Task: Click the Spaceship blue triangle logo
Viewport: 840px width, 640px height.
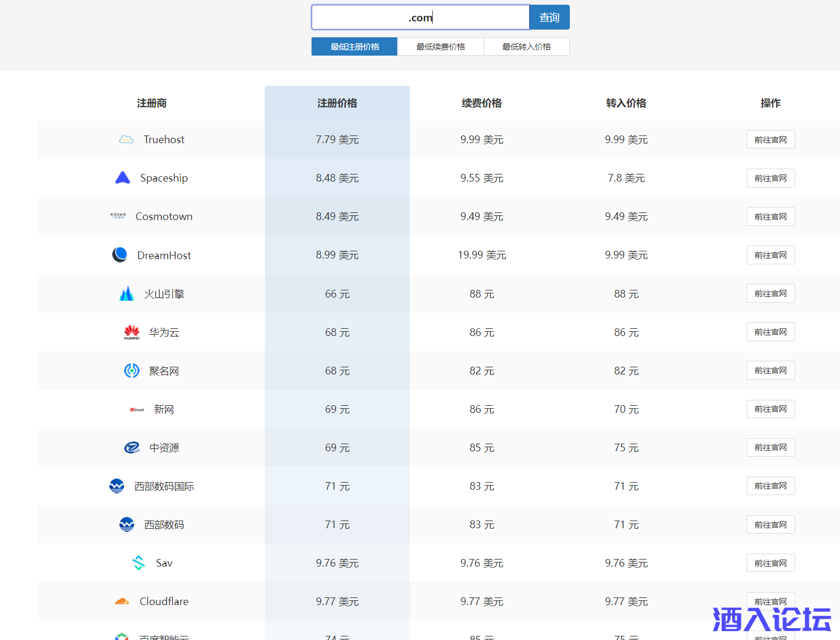Action: pos(122,178)
